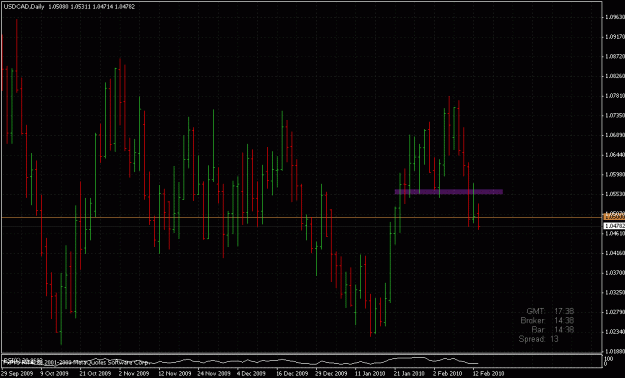Screen dimensions: 625x378
Task: Click the Spread 13 readout
Action: point(539,339)
